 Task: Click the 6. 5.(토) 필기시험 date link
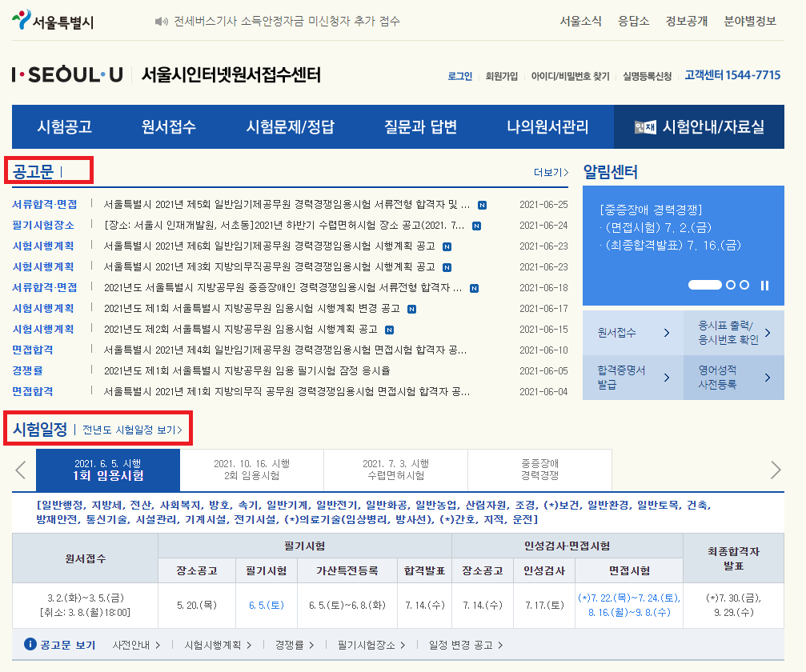267,606
